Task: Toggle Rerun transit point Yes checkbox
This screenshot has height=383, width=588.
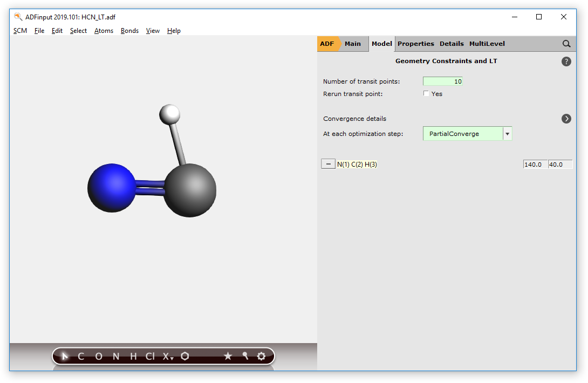Action: 426,93
